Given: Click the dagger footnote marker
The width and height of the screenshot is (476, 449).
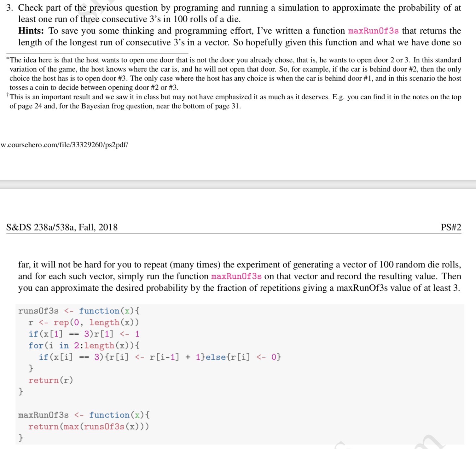Looking at the screenshot, I should 7,95.
